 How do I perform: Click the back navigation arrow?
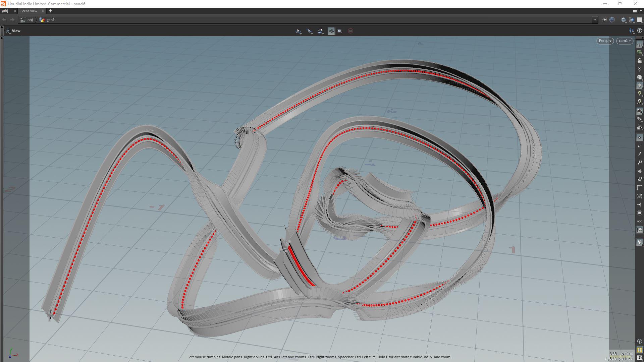[x=4, y=19]
